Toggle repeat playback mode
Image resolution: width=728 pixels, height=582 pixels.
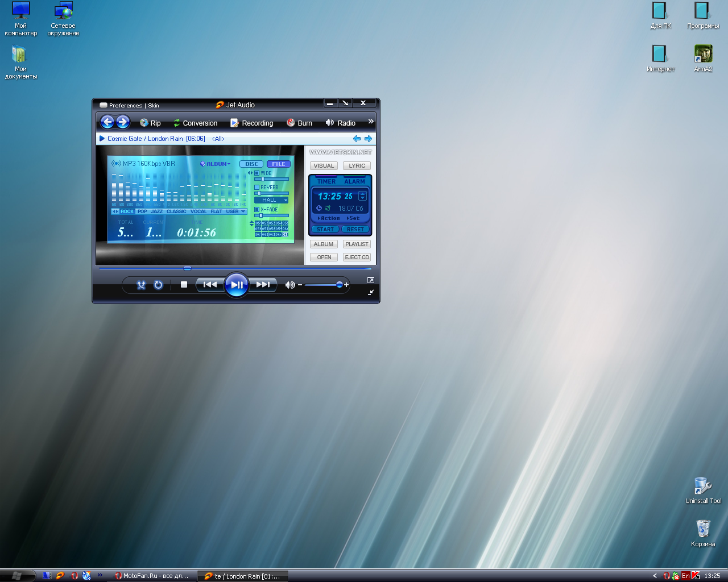pos(158,285)
